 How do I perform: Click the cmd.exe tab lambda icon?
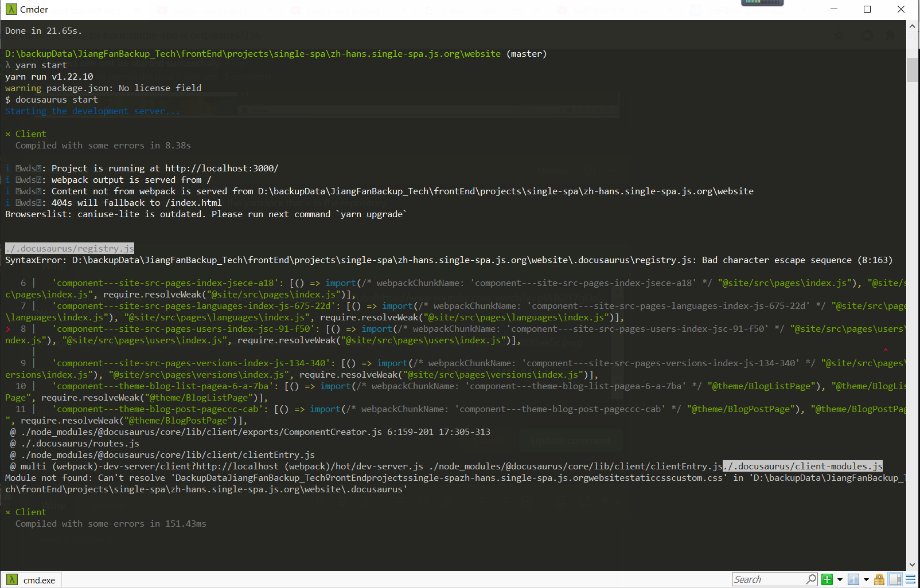click(12, 579)
